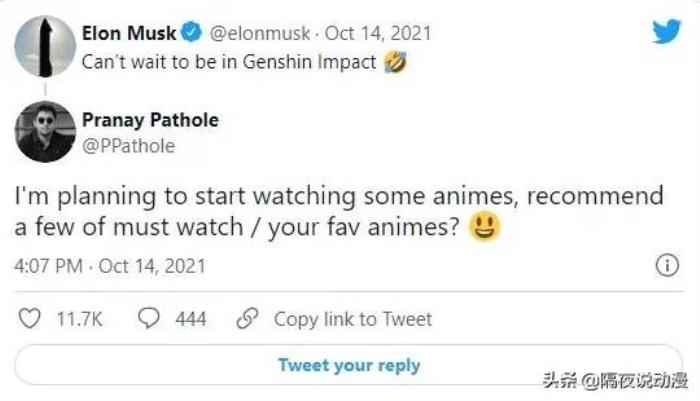Click the Elon Musk display name

(128, 34)
